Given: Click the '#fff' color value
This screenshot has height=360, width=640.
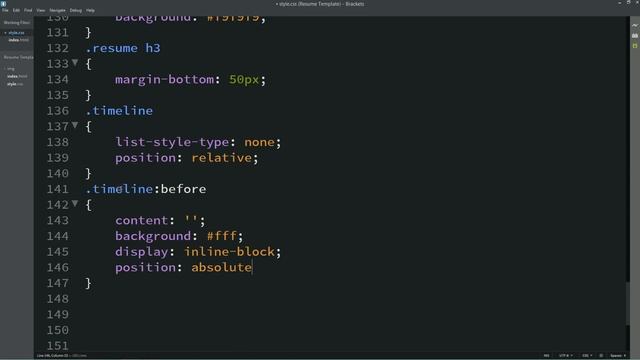Looking at the screenshot, I should tap(222, 236).
